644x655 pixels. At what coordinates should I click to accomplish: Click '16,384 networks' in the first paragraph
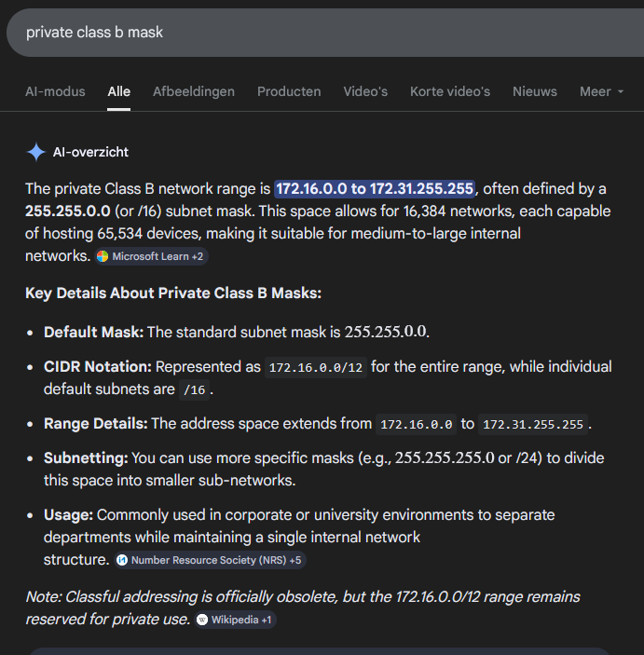click(x=458, y=211)
